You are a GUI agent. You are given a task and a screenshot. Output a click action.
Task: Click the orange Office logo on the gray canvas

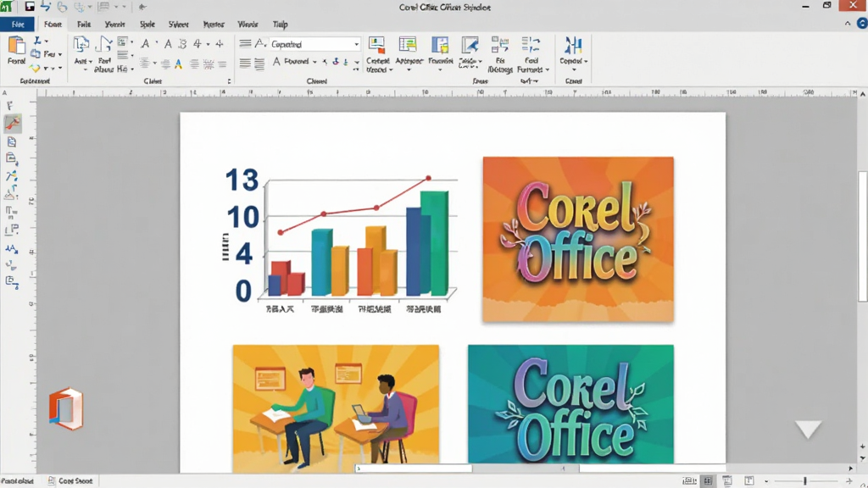coord(66,409)
